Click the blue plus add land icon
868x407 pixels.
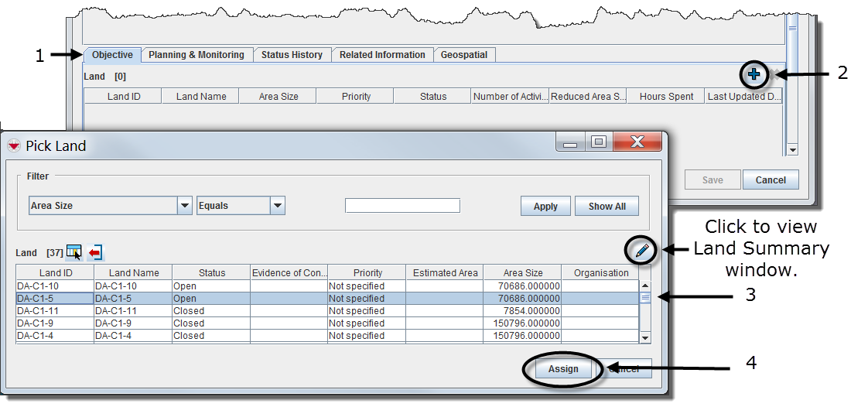[754, 75]
